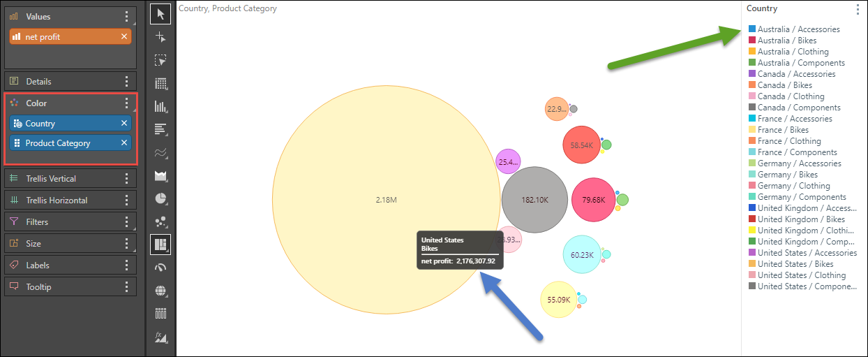This screenshot has height=357, width=868.
Task: Open the Values zone options menu
Action: tap(126, 16)
